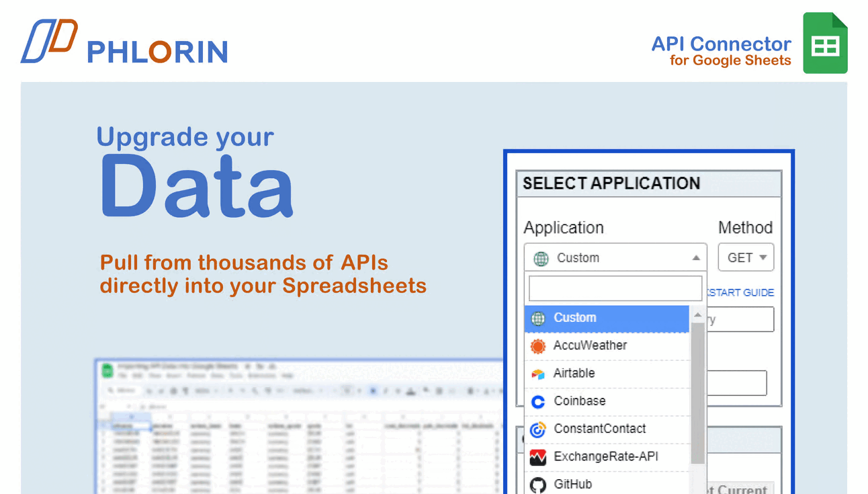
Task: Open the GET method dropdown
Action: coord(746,257)
